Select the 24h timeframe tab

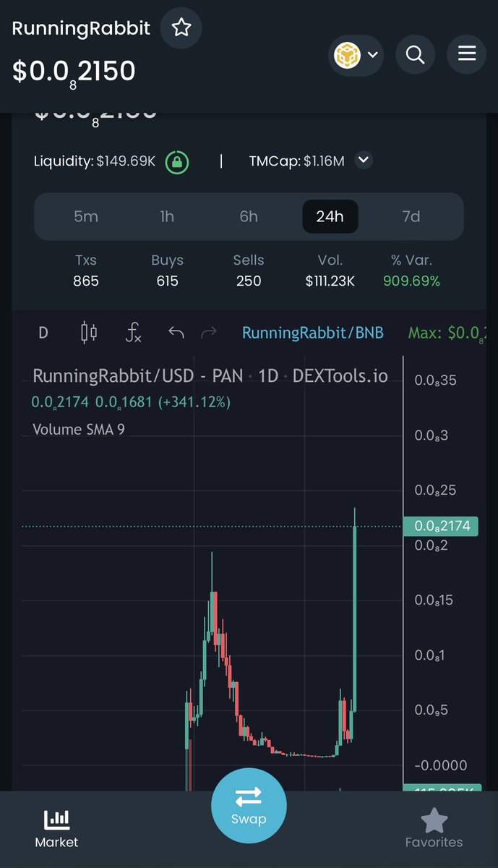pos(330,216)
